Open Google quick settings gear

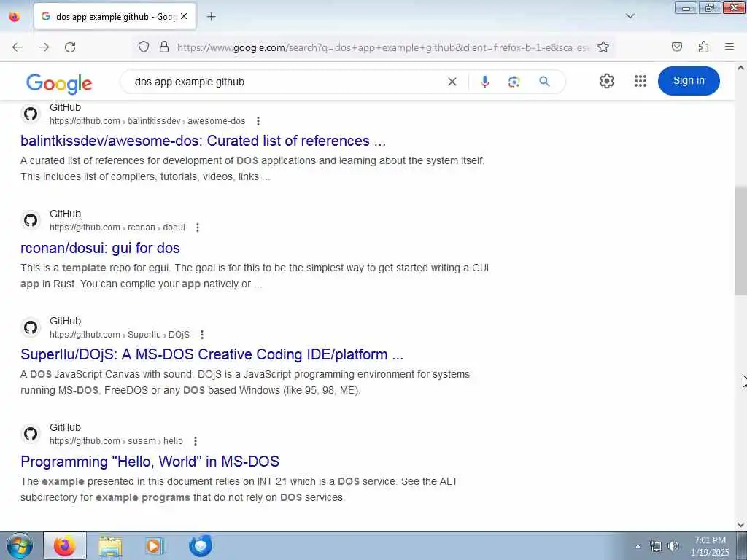pyautogui.click(x=606, y=81)
